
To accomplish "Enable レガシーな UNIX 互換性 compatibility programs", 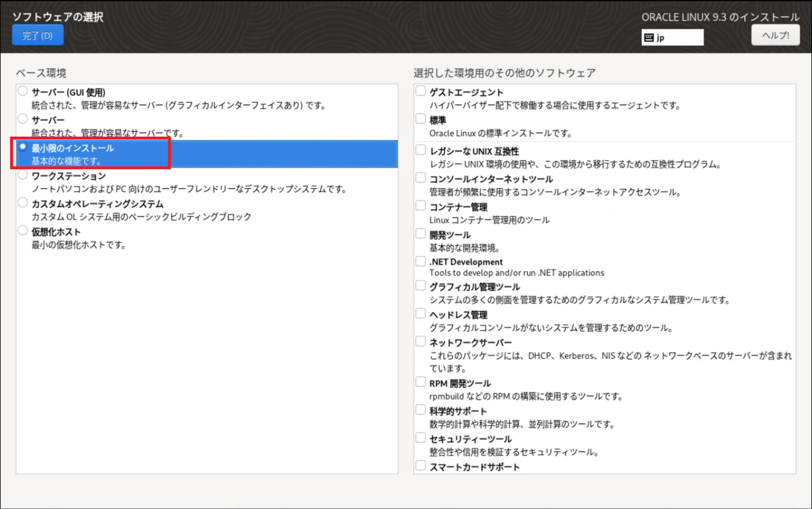I will pyautogui.click(x=420, y=149).
